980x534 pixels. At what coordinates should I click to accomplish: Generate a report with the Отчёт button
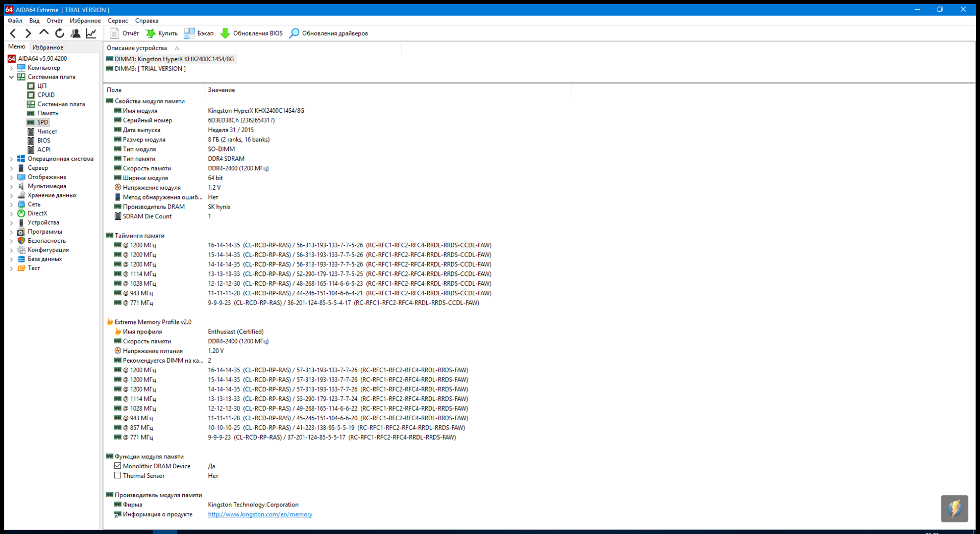pyautogui.click(x=124, y=34)
